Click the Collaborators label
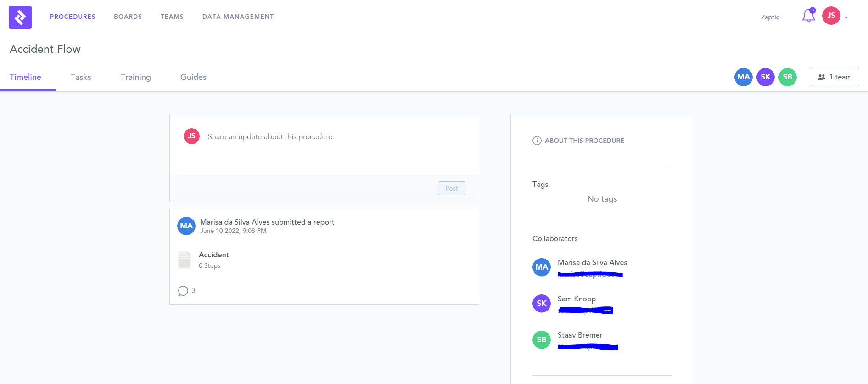The width and height of the screenshot is (868, 384). click(x=555, y=238)
